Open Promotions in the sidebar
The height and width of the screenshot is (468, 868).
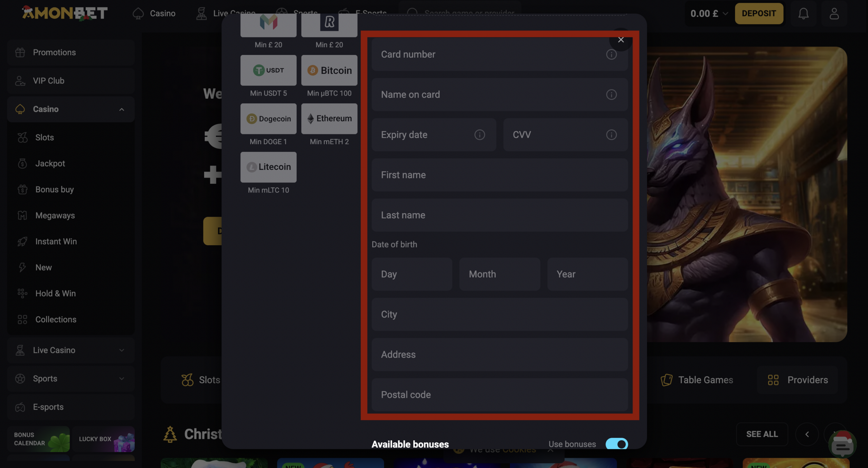pyautogui.click(x=54, y=53)
